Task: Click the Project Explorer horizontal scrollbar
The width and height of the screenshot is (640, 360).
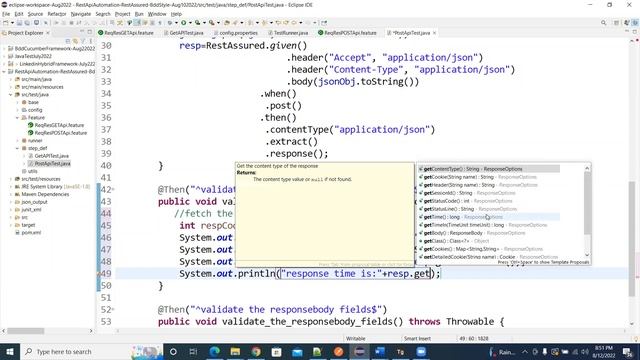Action: point(25,331)
